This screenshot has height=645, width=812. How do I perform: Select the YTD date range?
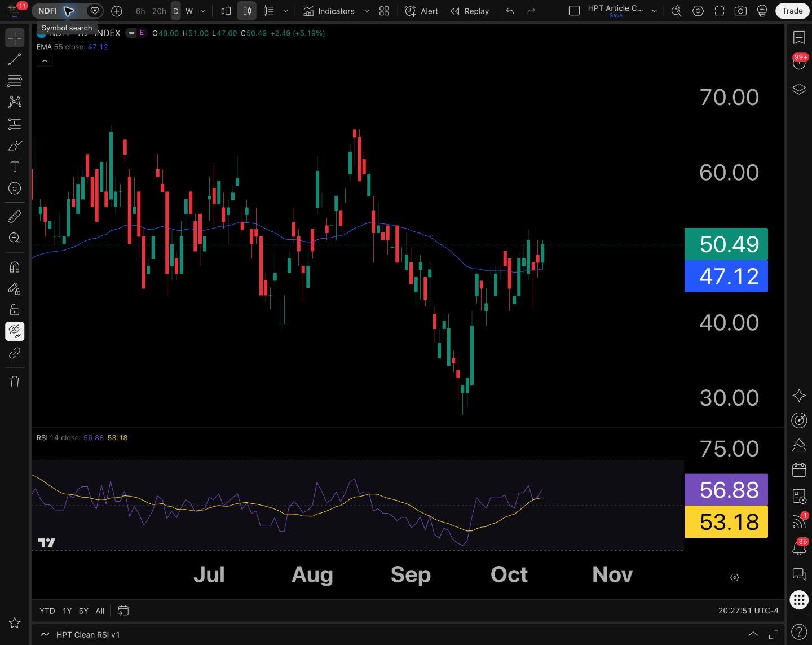coord(47,611)
